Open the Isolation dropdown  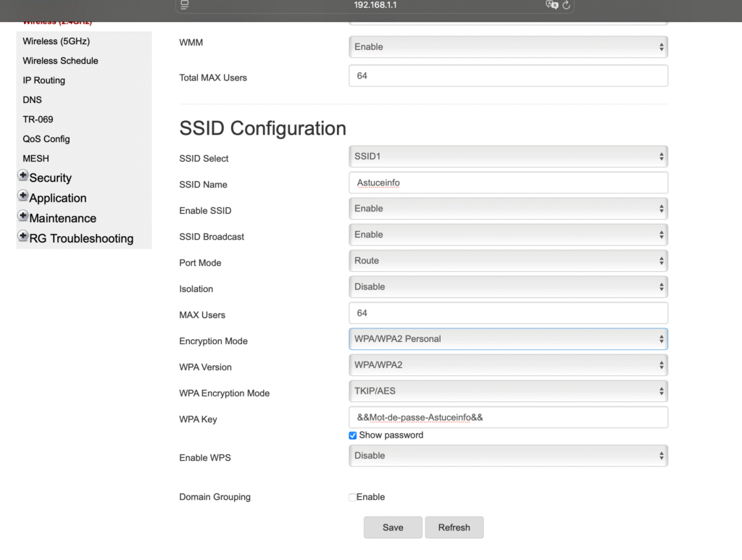[x=508, y=287]
